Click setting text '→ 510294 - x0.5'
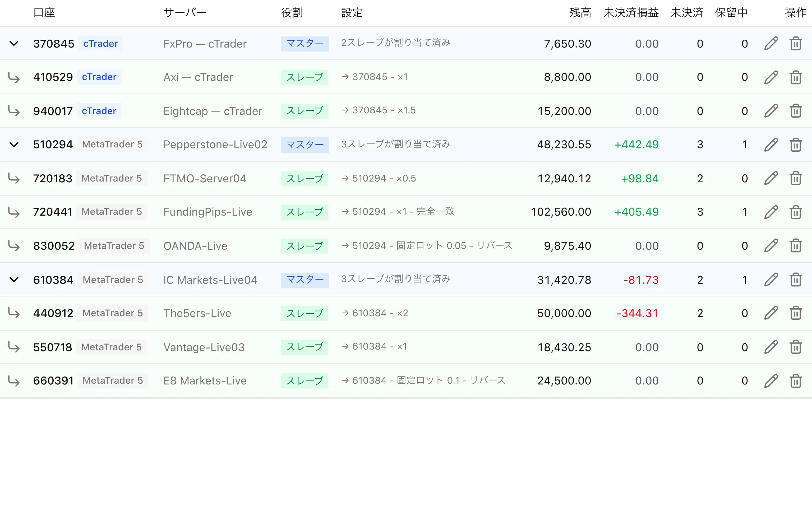Image resolution: width=812 pixels, height=520 pixels. pos(379,178)
